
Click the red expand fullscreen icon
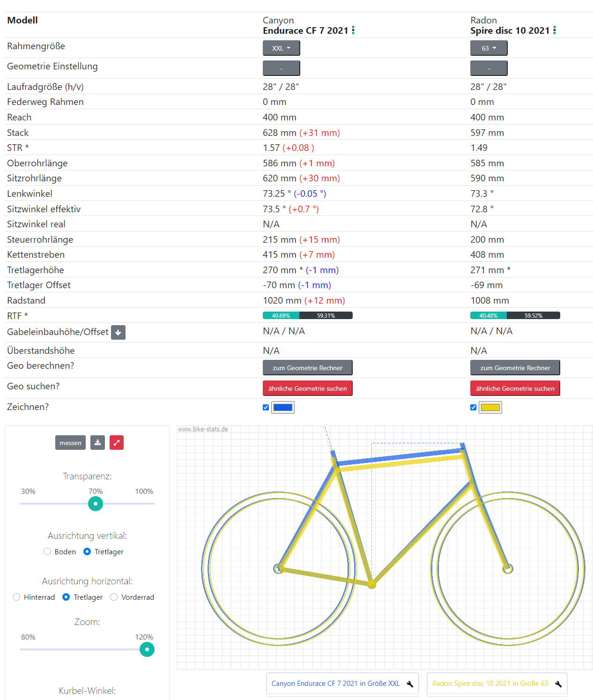pyautogui.click(x=117, y=443)
